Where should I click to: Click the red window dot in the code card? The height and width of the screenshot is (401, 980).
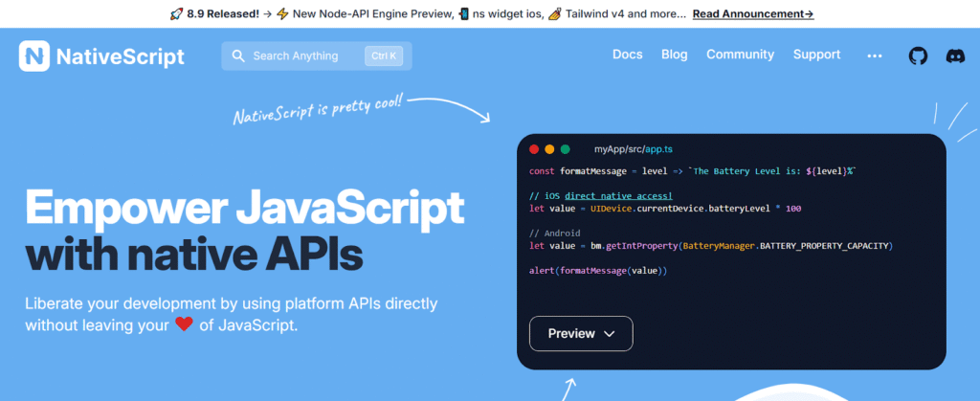[x=534, y=149]
